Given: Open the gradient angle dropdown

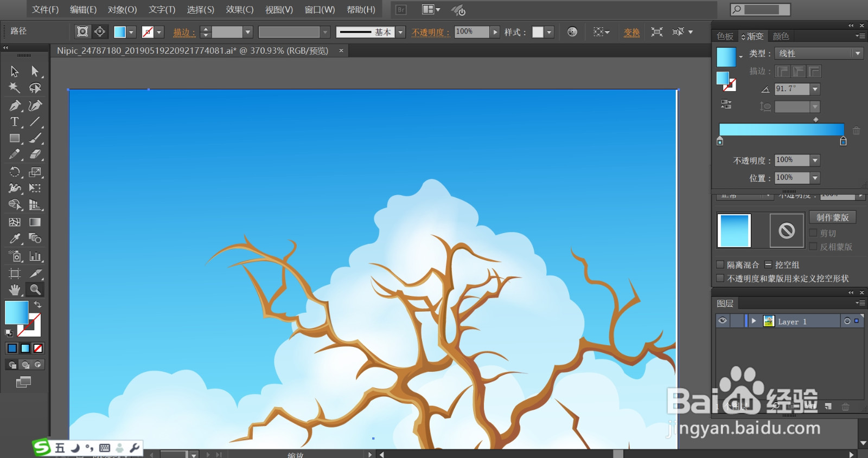Looking at the screenshot, I should pos(815,89).
